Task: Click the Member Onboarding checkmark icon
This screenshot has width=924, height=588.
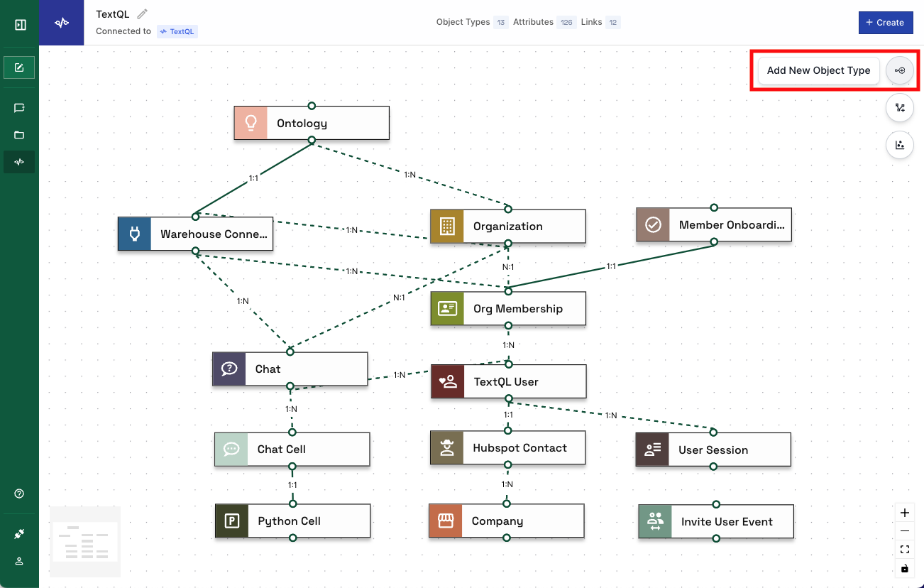Action: [653, 225]
